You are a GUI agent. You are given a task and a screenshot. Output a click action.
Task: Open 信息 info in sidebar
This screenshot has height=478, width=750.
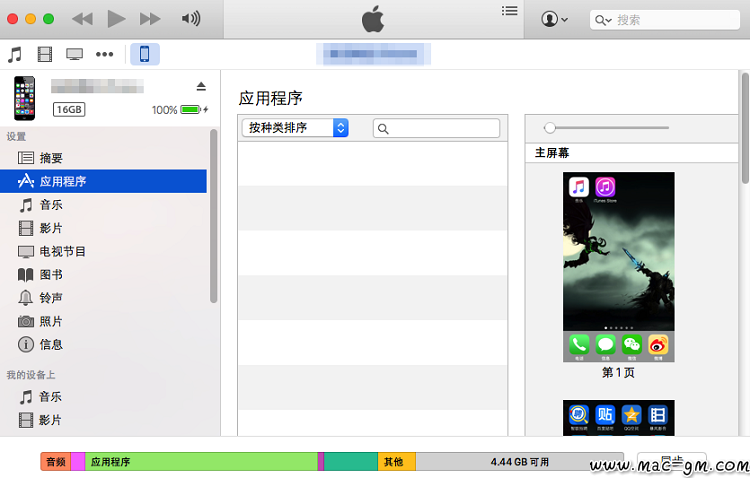(x=103, y=345)
